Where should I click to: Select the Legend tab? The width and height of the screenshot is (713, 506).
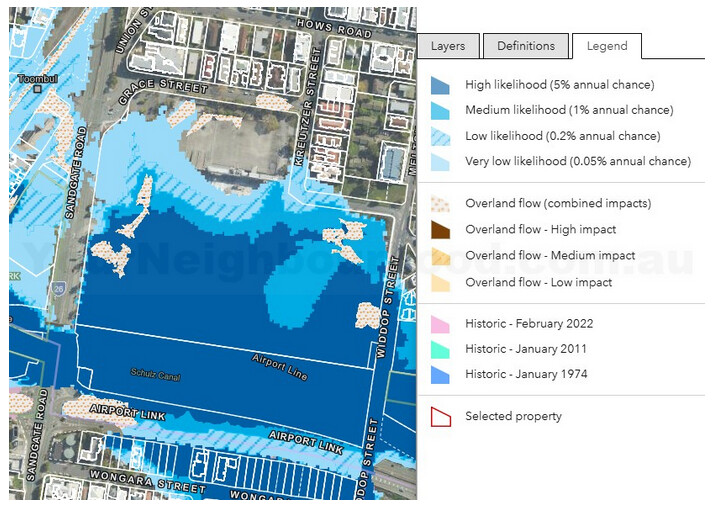[606, 46]
